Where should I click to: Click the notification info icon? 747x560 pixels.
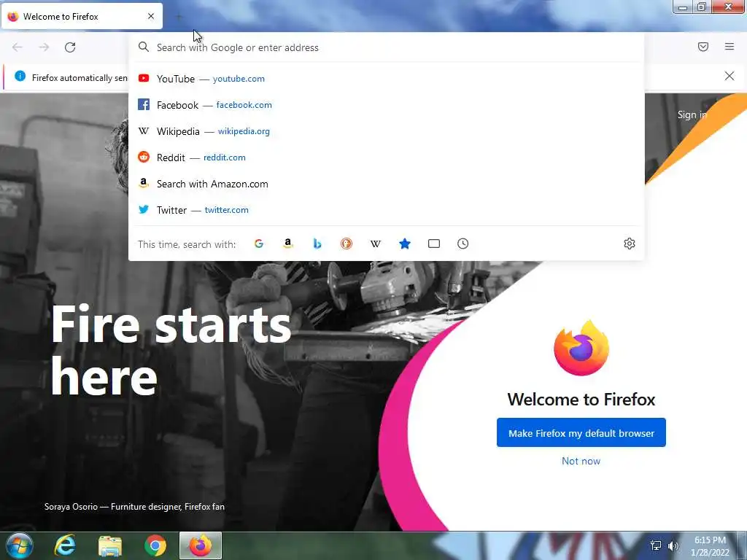(20, 76)
